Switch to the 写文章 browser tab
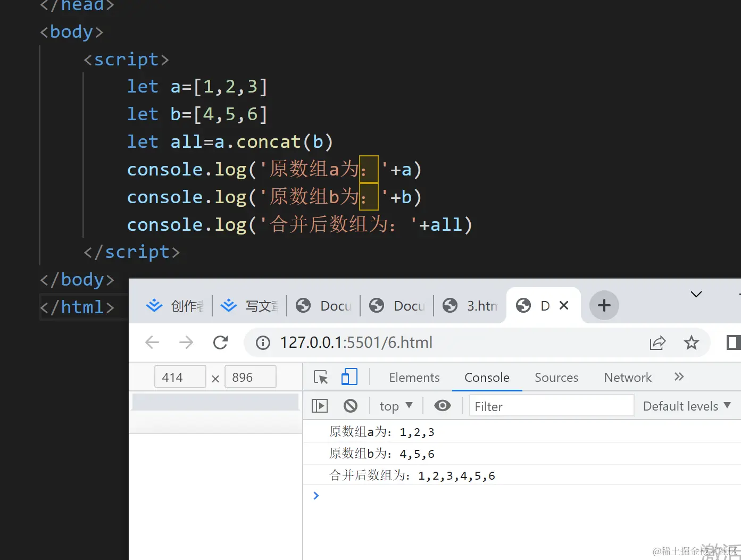The image size is (741, 560). (249, 306)
